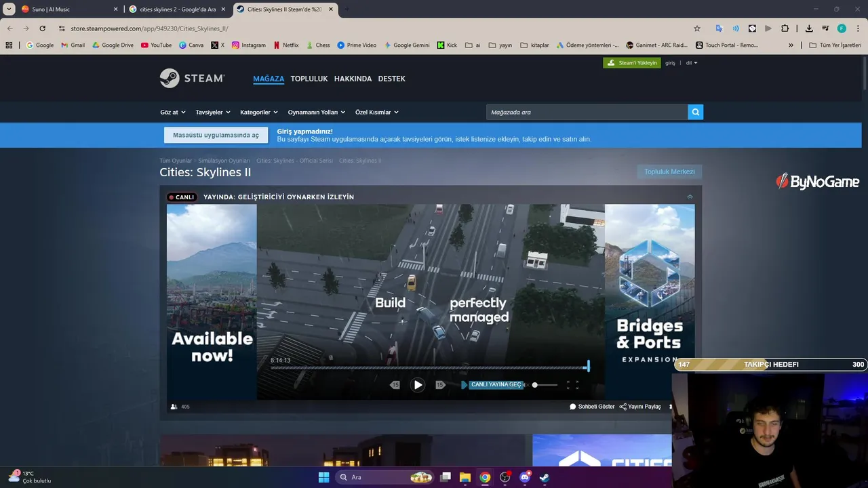This screenshot has height=488, width=868.
Task: Expand the Göz at dropdown
Action: 173,112
